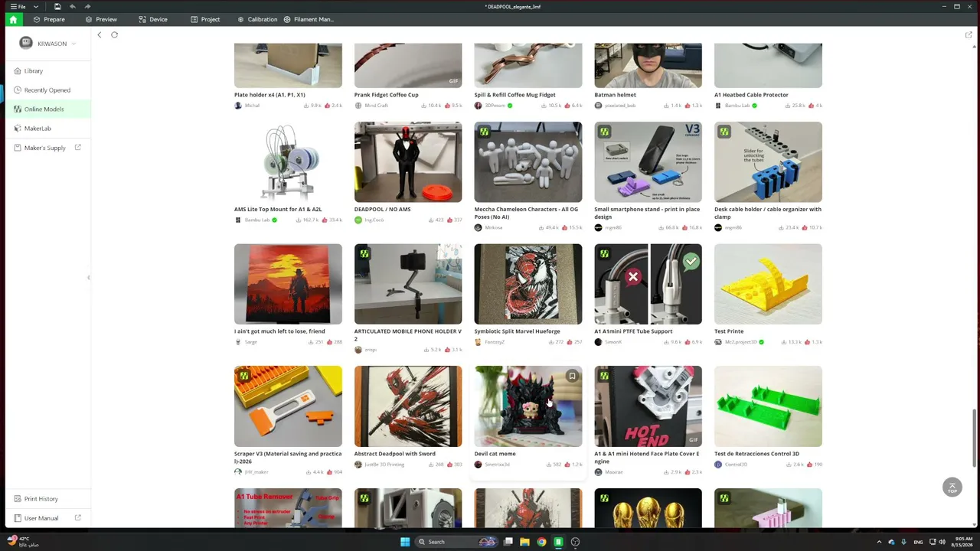Screen dimensions: 980x551
Task: Open Windows Start menu
Action: click(405, 542)
